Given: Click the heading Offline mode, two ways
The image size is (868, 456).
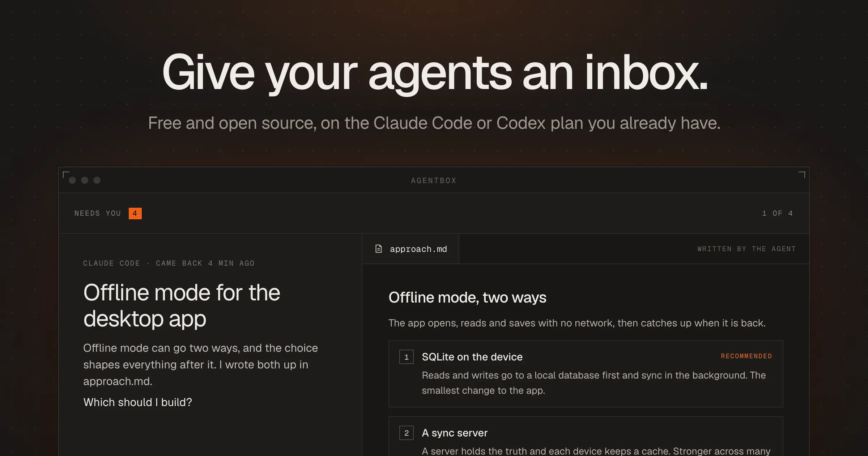Looking at the screenshot, I should tap(467, 297).
